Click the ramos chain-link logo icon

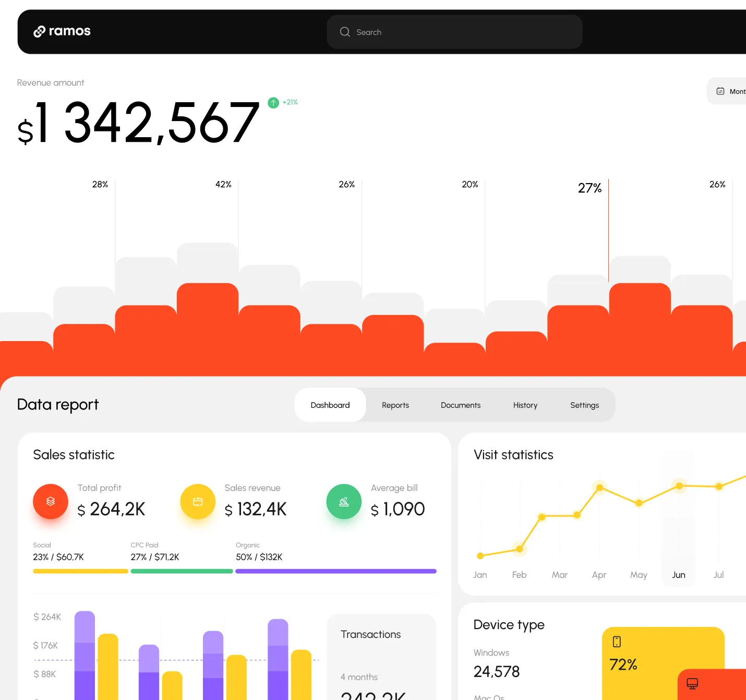point(39,32)
